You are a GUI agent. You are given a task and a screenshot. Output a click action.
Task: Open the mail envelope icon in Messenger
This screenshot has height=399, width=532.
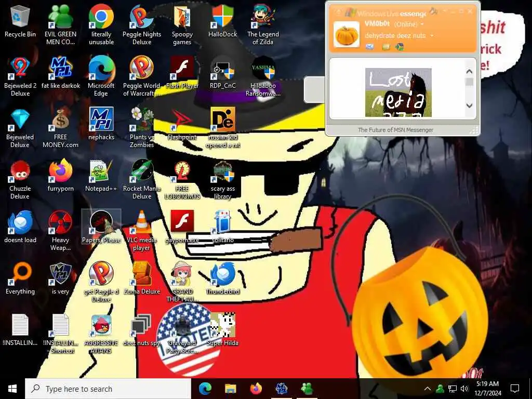tap(370, 47)
